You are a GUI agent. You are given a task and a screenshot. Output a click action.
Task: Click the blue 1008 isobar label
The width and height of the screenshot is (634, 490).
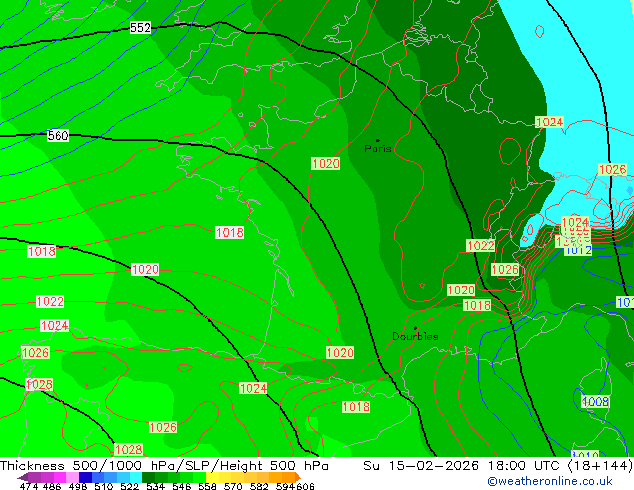(x=596, y=402)
